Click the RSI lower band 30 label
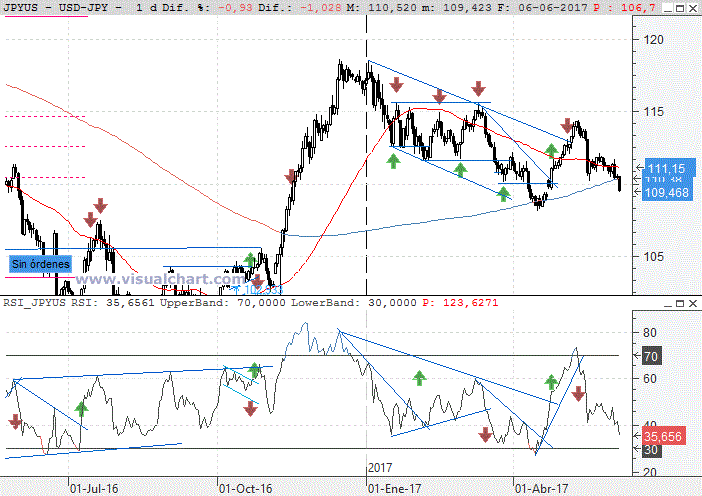Screen dimensions: 702x496 651,449
